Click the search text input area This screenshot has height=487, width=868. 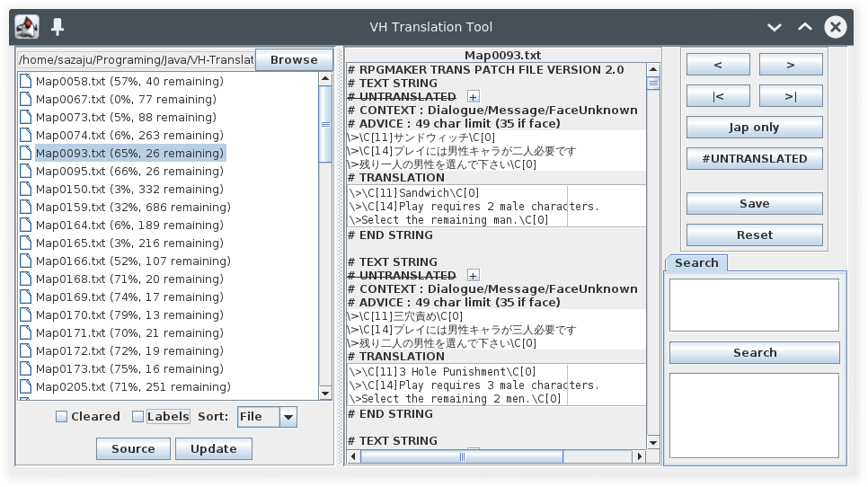(x=755, y=305)
